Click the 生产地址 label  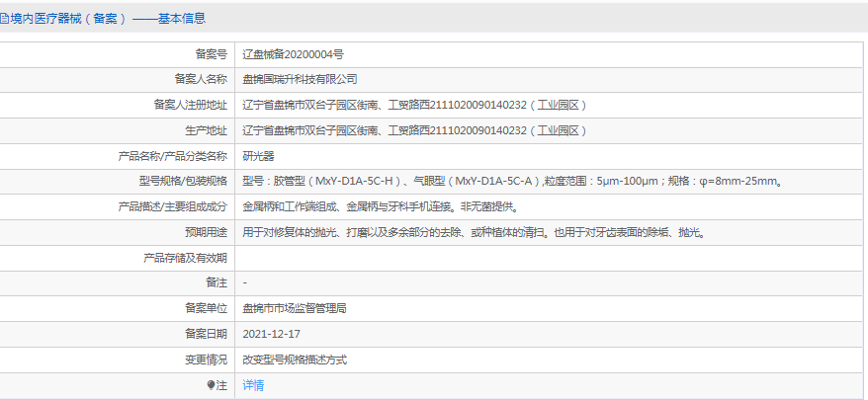[206, 130]
